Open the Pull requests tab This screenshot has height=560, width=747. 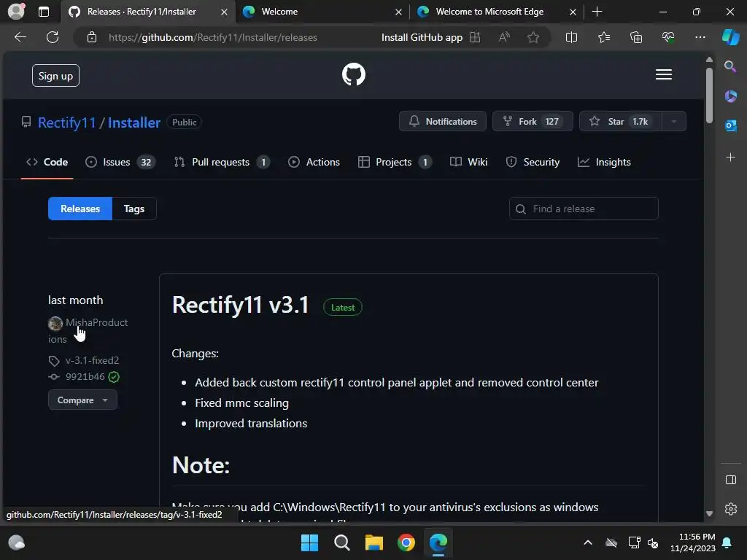click(222, 162)
